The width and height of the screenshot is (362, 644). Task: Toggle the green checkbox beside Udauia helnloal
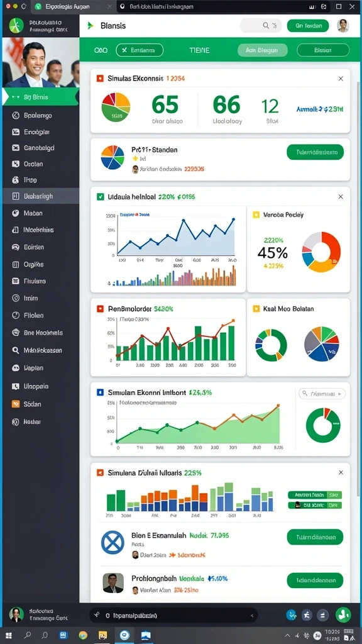tap(100, 197)
